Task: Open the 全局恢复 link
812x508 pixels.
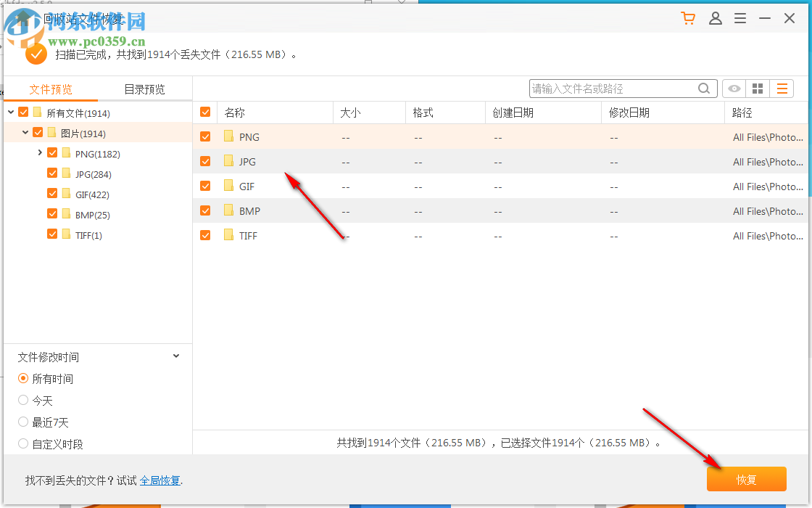Action: [x=159, y=480]
